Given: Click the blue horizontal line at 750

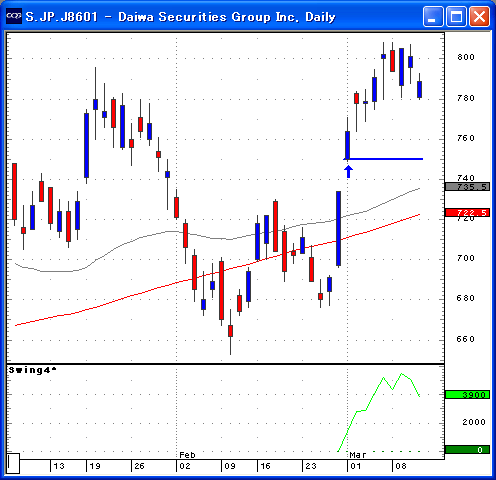Looking at the screenshot, I should tap(383, 159).
